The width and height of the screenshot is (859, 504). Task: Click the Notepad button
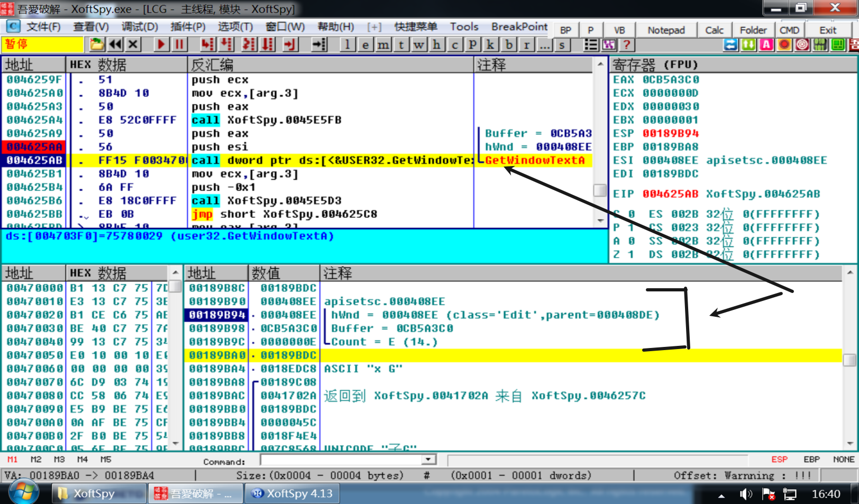coord(666,30)
